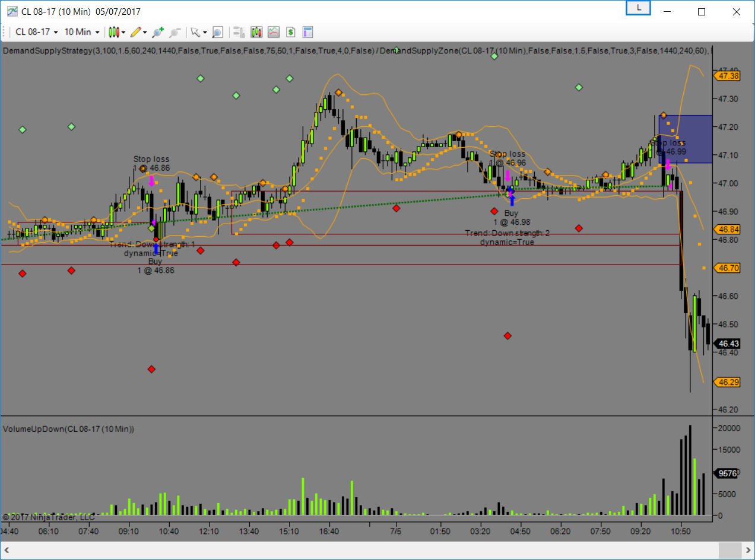Viewport: 755px width, 560px height.
Task: Click the 'Buy 1 @ 46.86' label
Action: (156, 266)
